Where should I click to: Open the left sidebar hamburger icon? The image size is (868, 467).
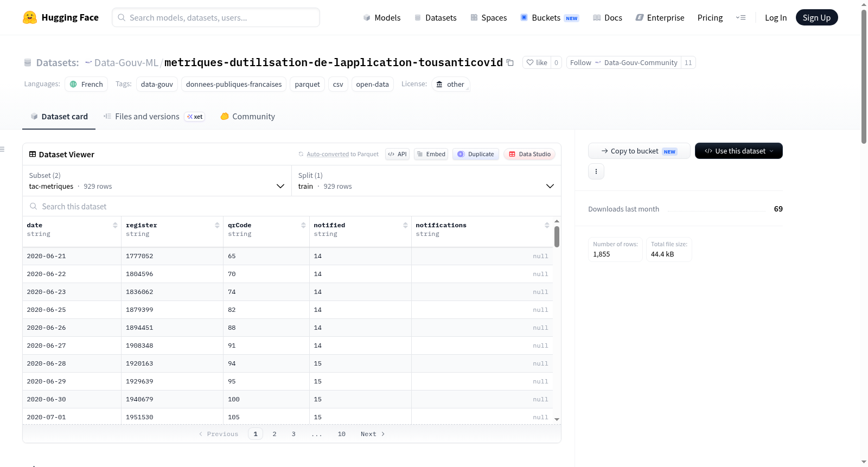pos(3,149)
